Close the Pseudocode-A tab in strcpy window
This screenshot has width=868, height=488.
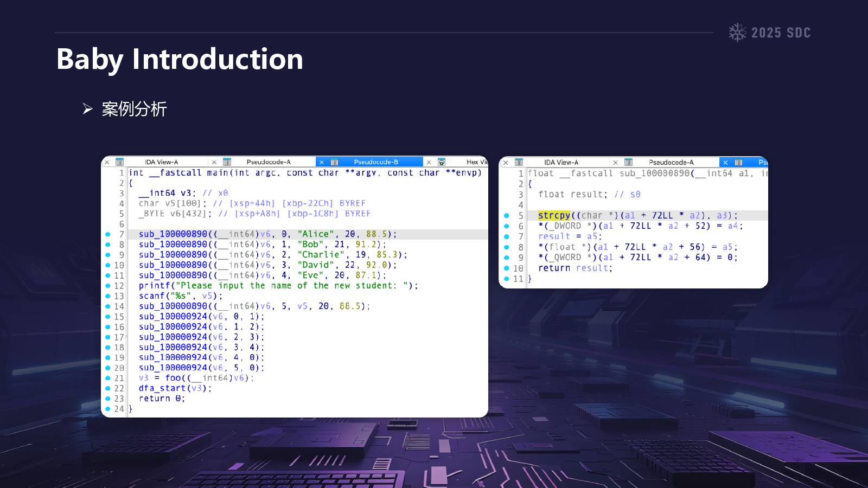[615, 163]
